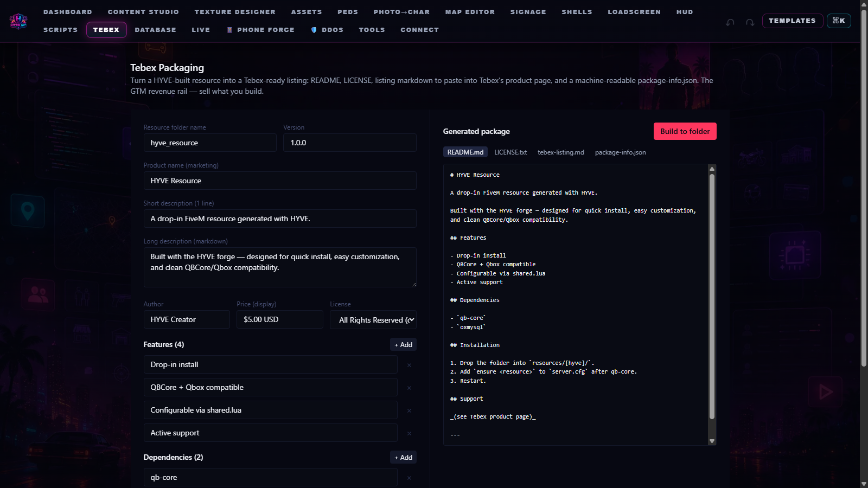The width and height of the screenshot is (868, 488).
Task: Open the Scripts section
Action: [x=60, y=30]
